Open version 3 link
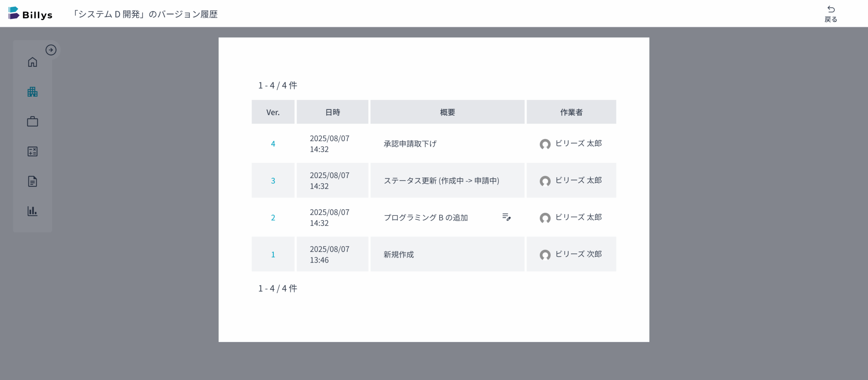The height and width of the screenshot is (380, 868). [273, 181]
